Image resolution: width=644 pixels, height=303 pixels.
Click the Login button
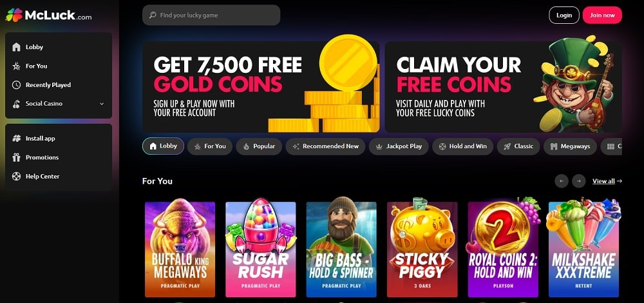564,15
